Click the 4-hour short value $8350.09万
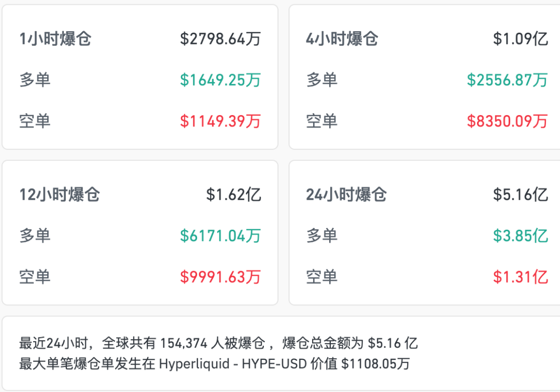 tap(507, 121)
